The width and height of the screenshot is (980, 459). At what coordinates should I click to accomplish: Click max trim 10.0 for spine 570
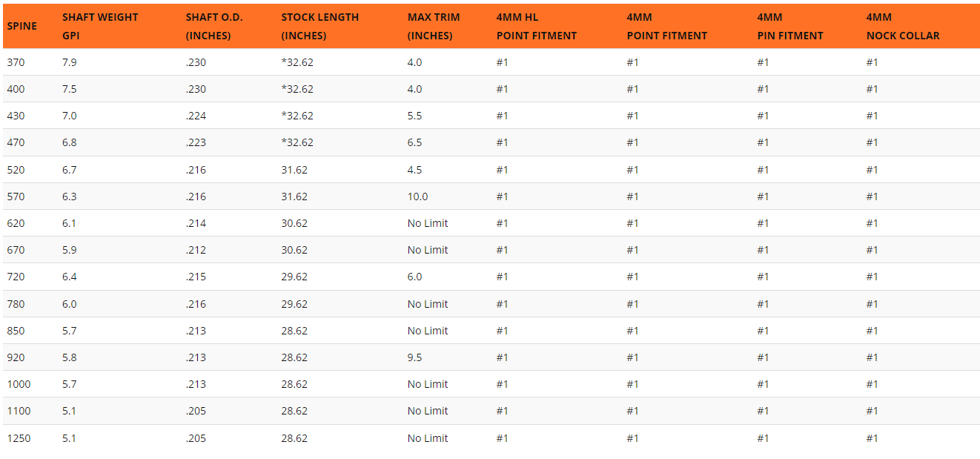pyautogui.click(x=417, y=197)
